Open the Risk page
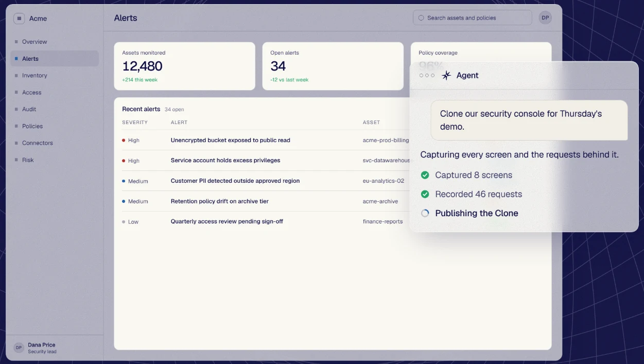The width and height of the screenshot is (644, 364). tap(55, 160)
